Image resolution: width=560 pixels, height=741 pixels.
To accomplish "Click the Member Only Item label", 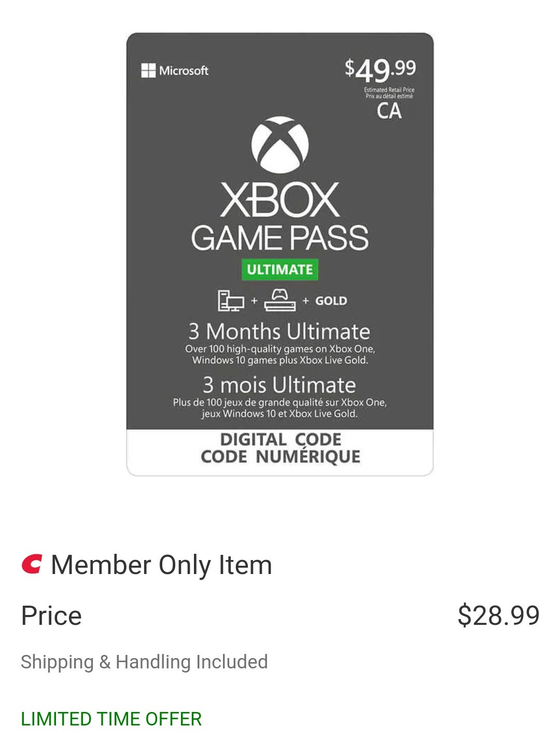I will click(x=161, y=565).
